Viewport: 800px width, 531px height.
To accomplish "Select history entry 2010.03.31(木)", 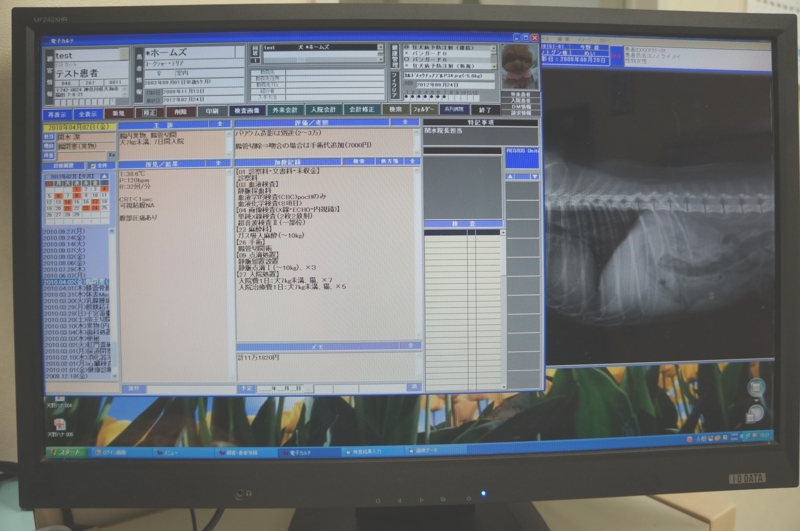I will click(76, 295).
